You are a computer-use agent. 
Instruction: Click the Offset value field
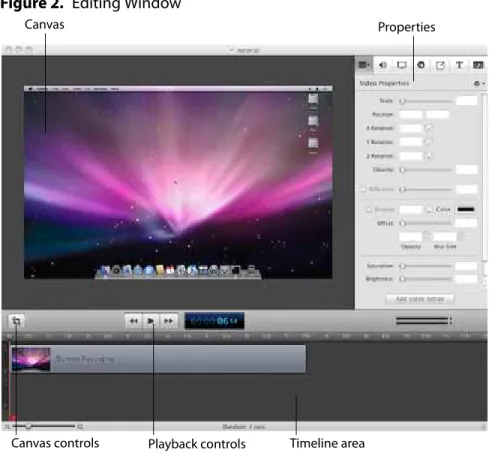click(466, 223)
